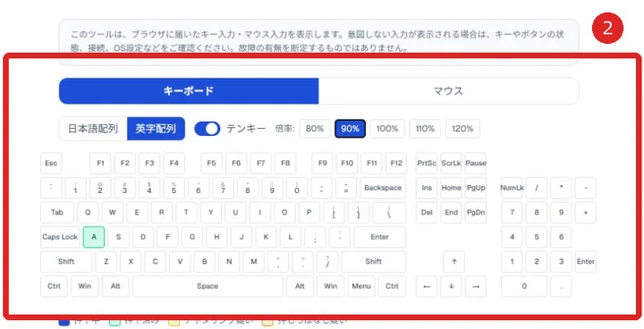Select the 英字配列 layout option
644x329 pixels.
pos(156,129)
